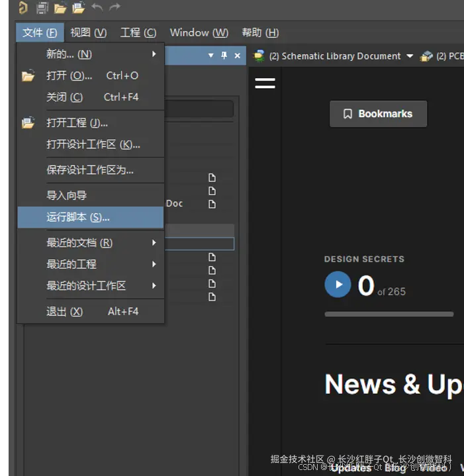Switch to the (2) PCB document tab
This screenshot has height=476, width=464.
click(x=449, y=56)
